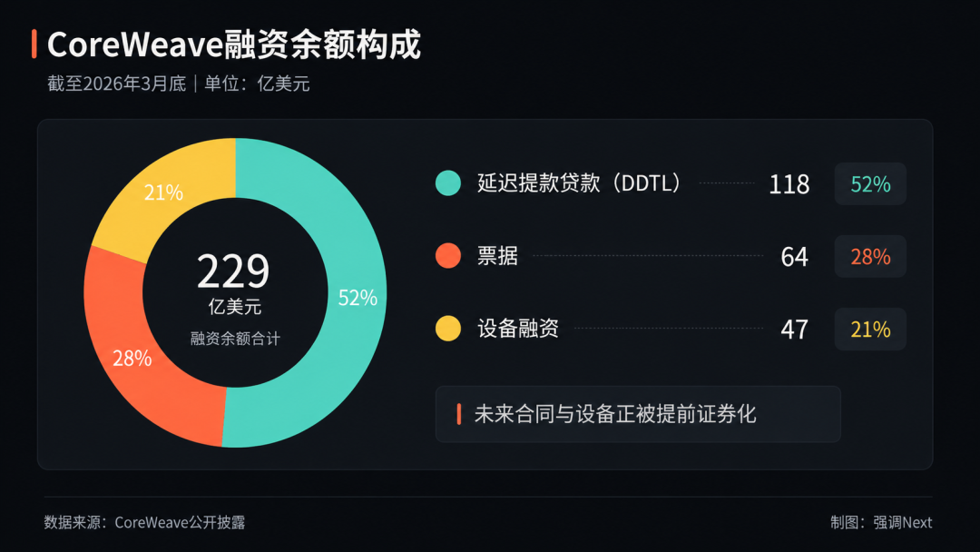The image size is (980, 552).
Task: Click the 数据来源 CoreWeave公开披露 footer
Action: coord(144,523)
